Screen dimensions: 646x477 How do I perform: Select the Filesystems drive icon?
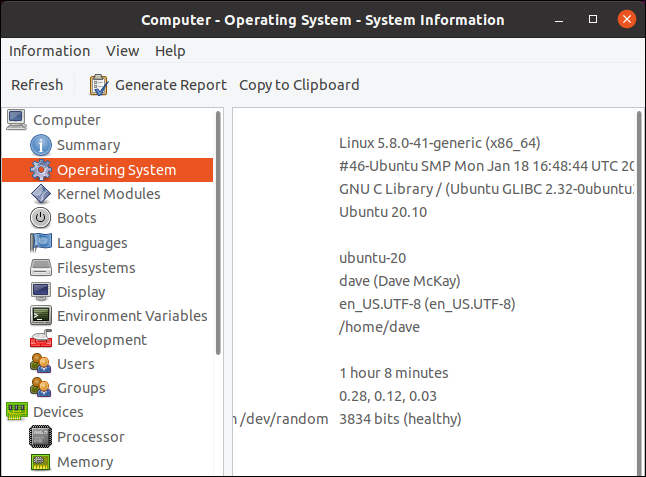[x=41, y=268]
